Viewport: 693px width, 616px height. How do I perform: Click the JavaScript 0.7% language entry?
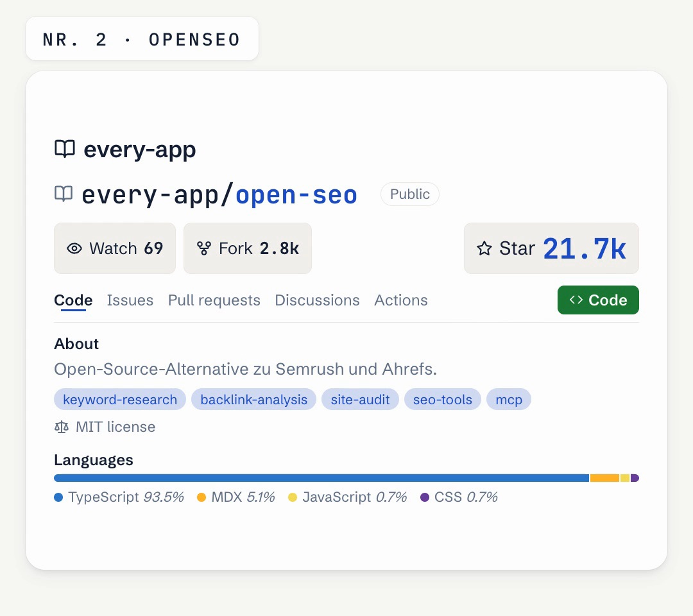[347, 497]
